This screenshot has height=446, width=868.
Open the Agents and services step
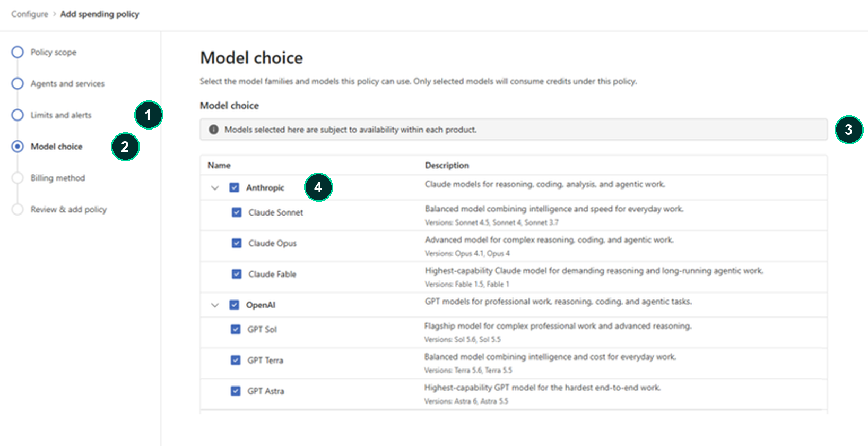pos(58,83)
